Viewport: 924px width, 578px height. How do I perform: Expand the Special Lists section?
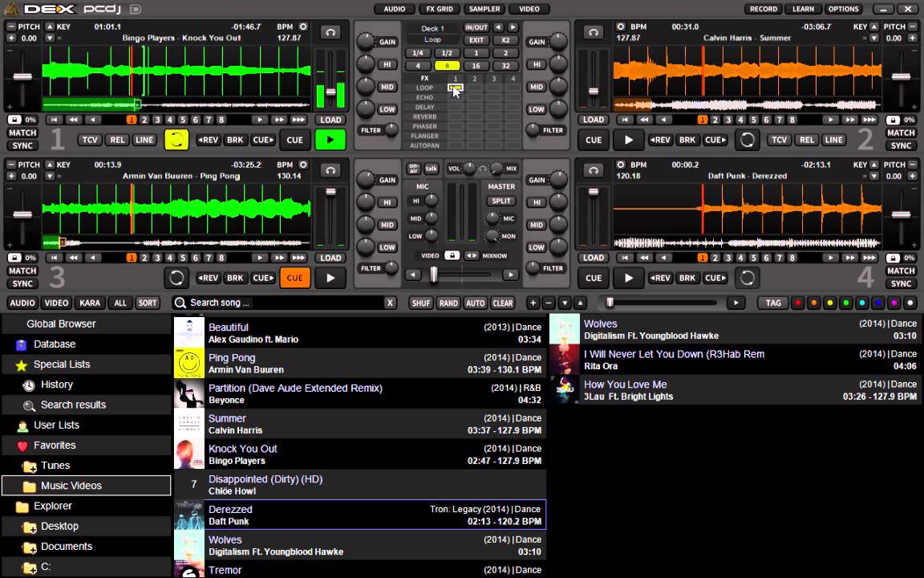pyautogui.click(x=61, y=364)
